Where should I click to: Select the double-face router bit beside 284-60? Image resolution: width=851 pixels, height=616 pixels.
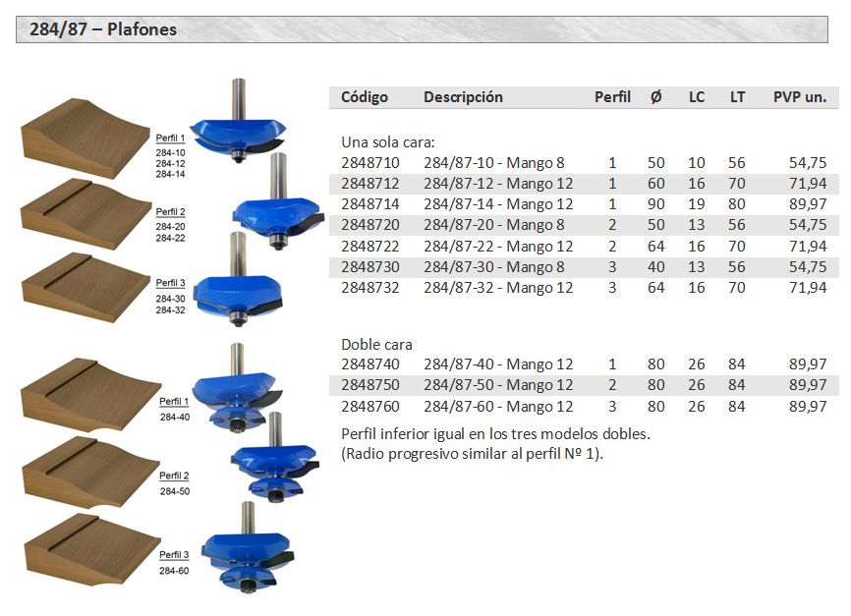pyautogui.click(x=244, y=553)
